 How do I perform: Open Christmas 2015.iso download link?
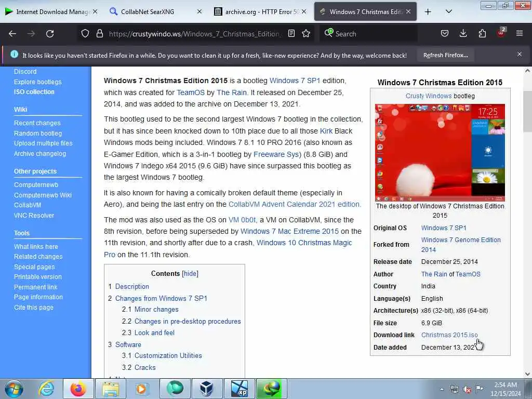tap(449, 335)
